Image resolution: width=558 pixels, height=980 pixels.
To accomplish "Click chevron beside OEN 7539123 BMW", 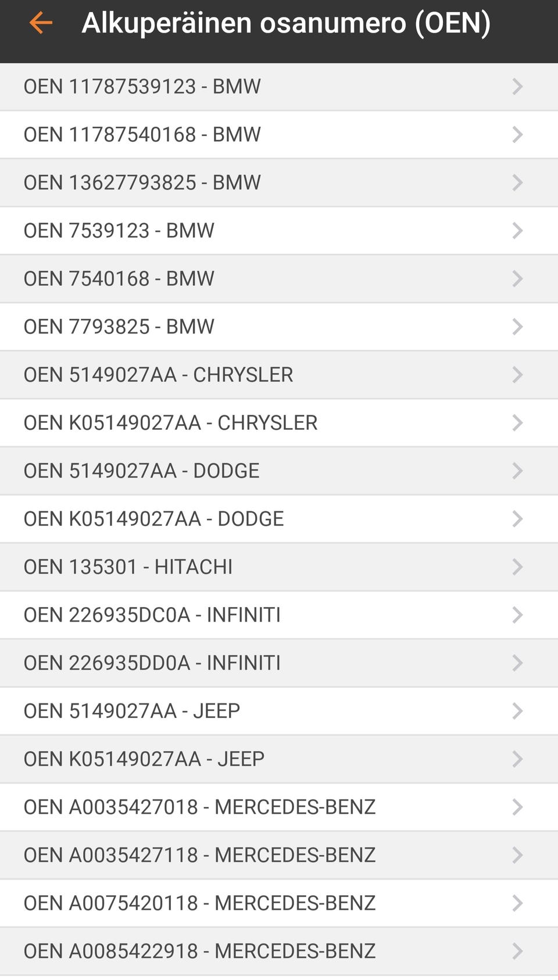I will coord(517,231).
